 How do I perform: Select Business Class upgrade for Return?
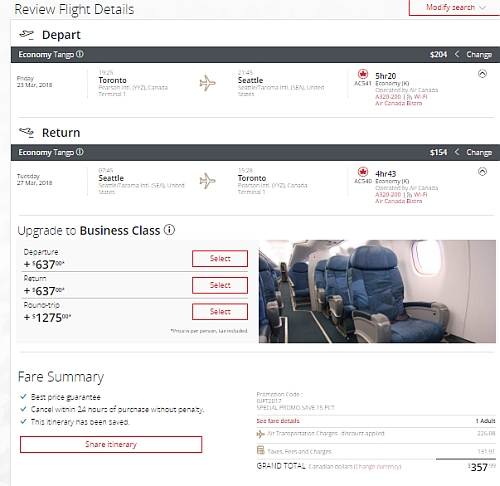point(220,285)
